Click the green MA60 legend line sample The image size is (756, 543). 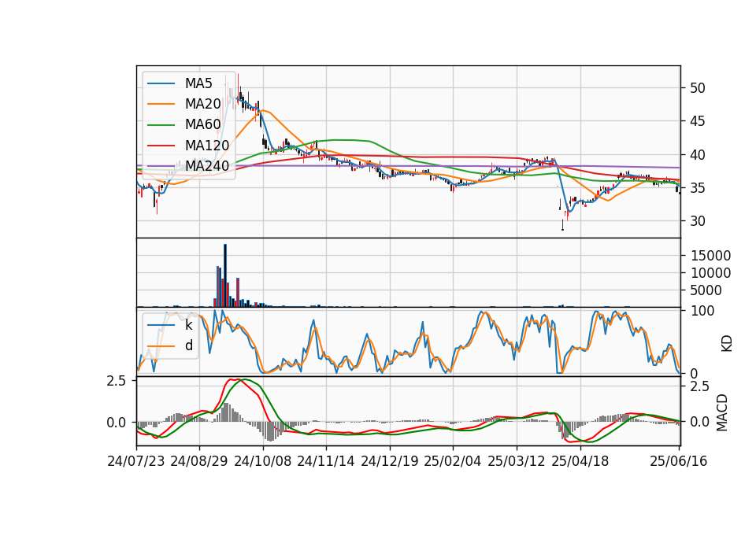point(161,125)
